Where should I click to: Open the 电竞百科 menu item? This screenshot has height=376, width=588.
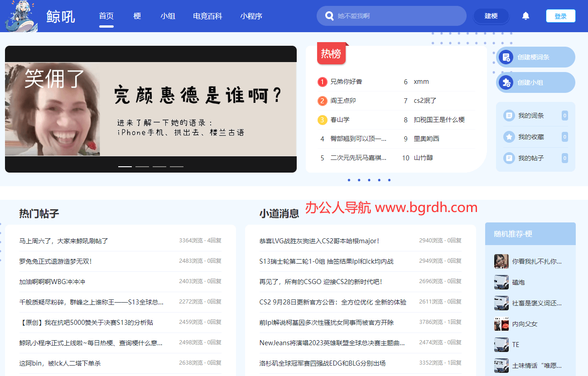[x=207, y=16]
